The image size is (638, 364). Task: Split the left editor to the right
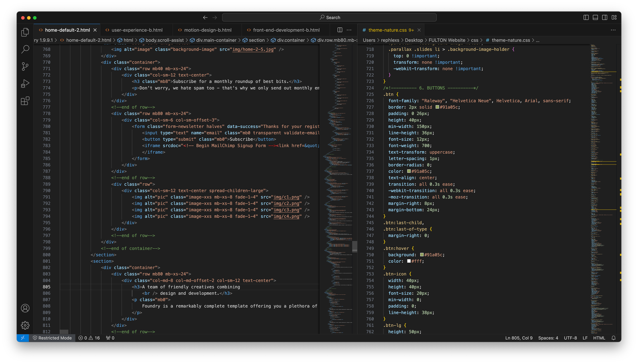coord(340,30)
